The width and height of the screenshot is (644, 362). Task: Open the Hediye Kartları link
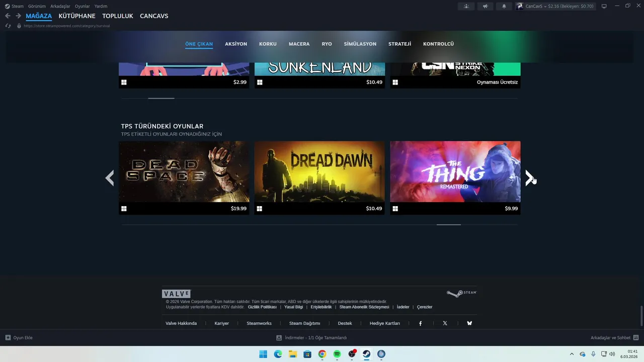pyautogui.click(x=385, y=323)
